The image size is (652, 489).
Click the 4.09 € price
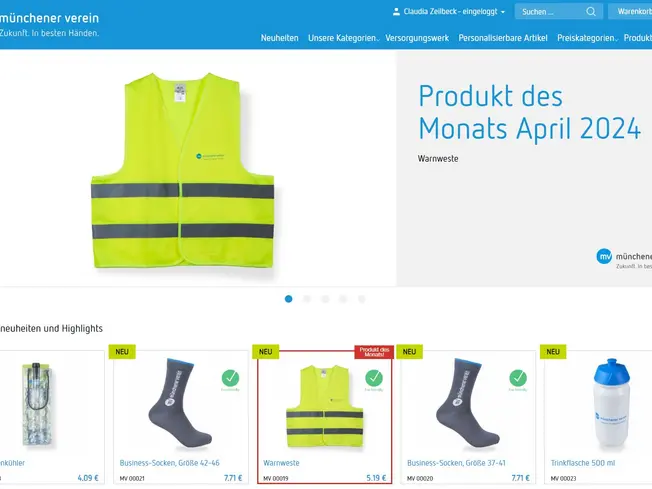click(88, 478)
